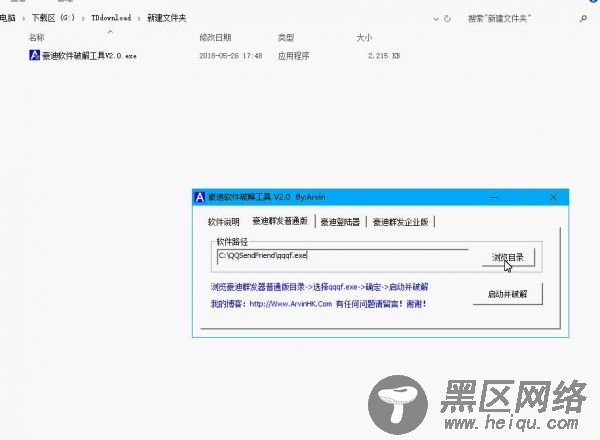Sort files by 大小 column
600x440 pixels.
point(364,37)
